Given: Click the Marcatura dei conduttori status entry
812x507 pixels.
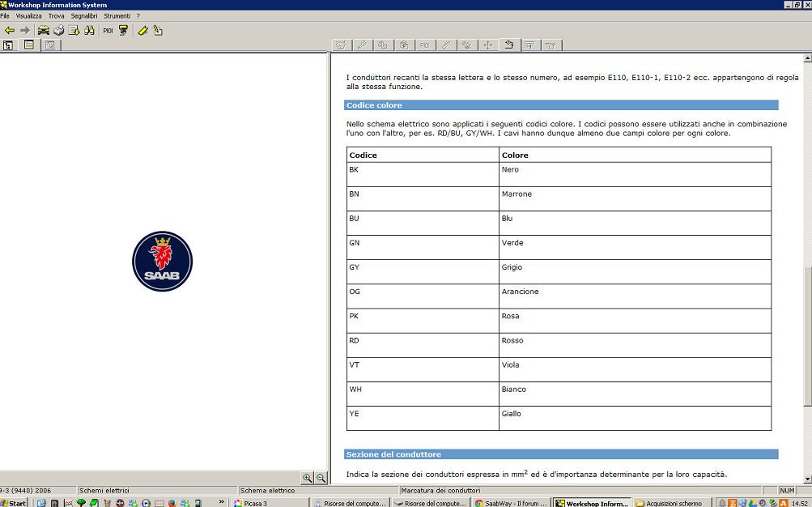Looking at the screenshot, I should [x=580, y=491].
